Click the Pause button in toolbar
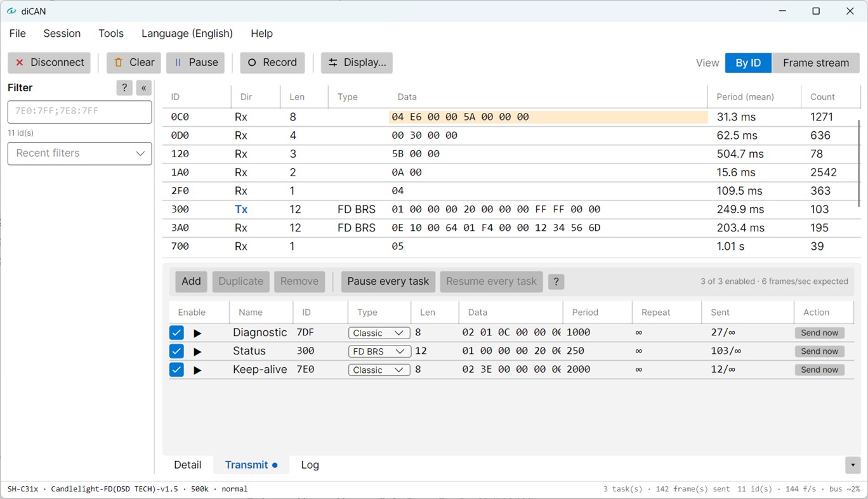868x499 pixels. pyautogui.click(x=195, y=63)
